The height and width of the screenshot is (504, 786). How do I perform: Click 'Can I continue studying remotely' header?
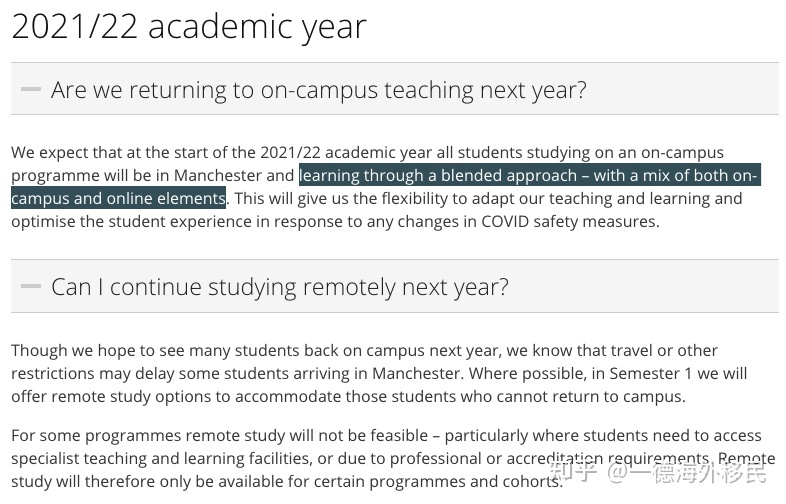tap(280, 287)
